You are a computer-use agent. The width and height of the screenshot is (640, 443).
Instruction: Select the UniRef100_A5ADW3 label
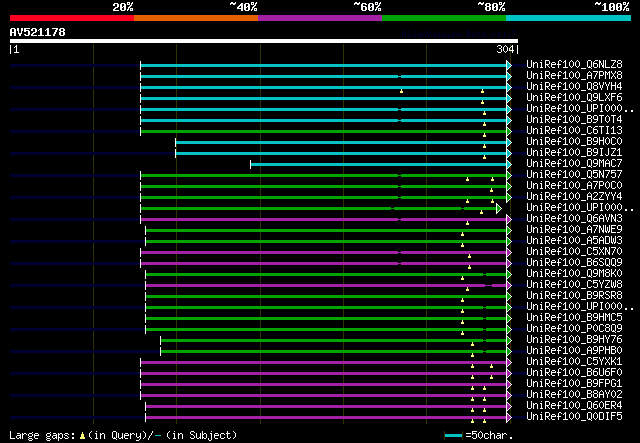click(x=574, y=241)
